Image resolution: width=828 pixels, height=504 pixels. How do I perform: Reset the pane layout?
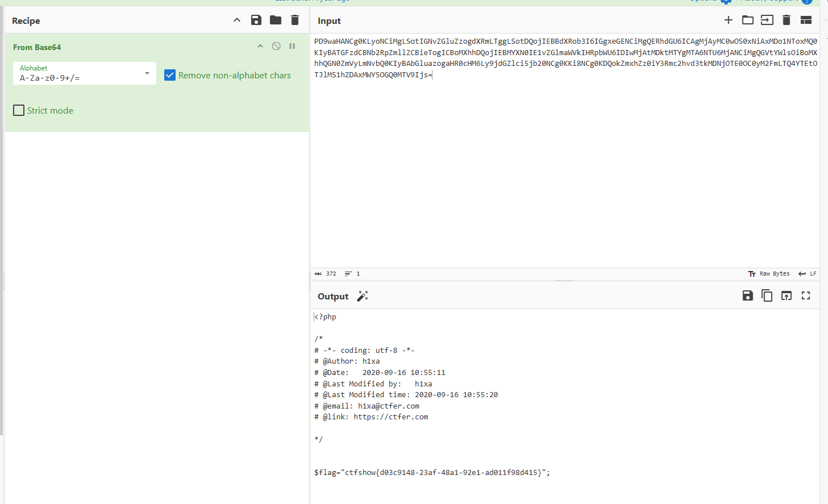806,20
